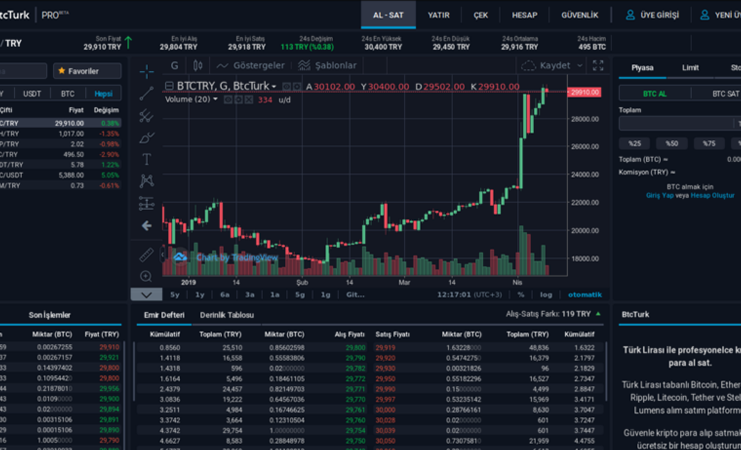Set chart range to 1y
Screen dimensions: 741x450
coord(199,294)
